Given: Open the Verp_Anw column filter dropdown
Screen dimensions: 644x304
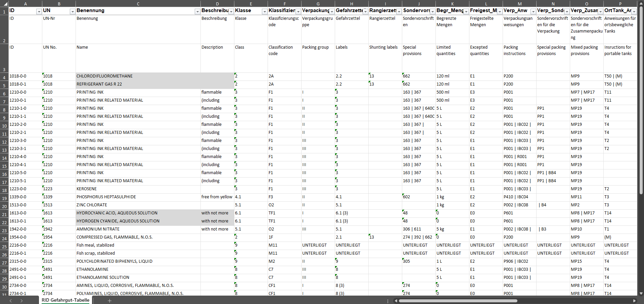Looking at the screenshot, I should (533, 11).
